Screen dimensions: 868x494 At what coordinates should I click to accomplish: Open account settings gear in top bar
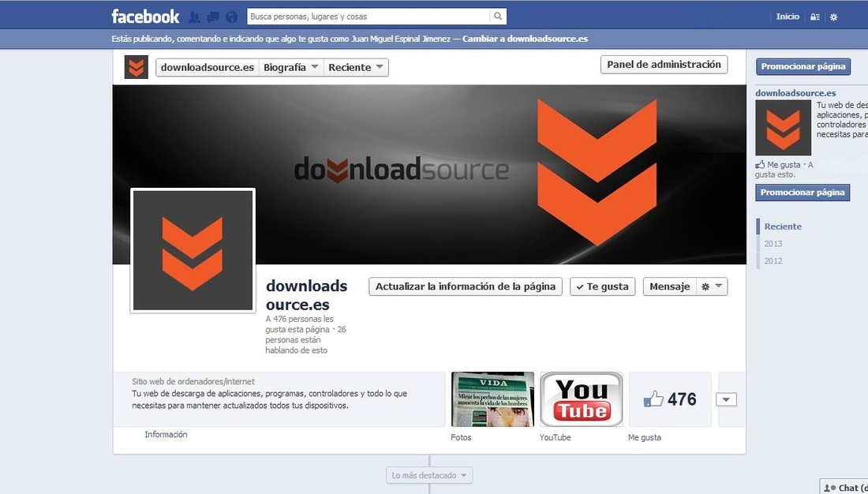click(x=834, y=17)
